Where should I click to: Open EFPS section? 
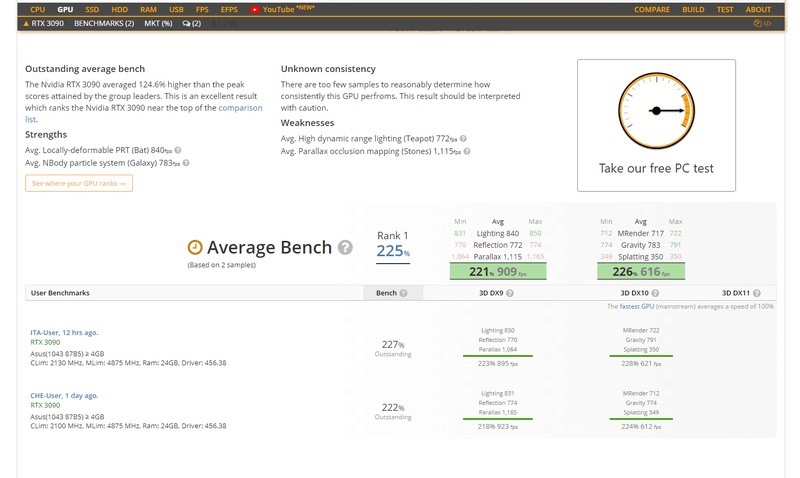pyautogui.click(x=229, y=9)
